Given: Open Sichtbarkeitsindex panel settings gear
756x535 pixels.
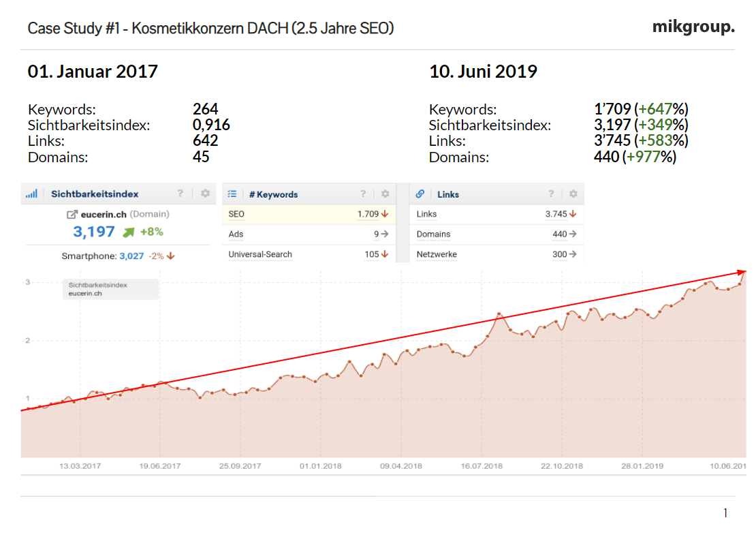Looking at the screenshot, I should pyautogui.click(x=206, y=194).
